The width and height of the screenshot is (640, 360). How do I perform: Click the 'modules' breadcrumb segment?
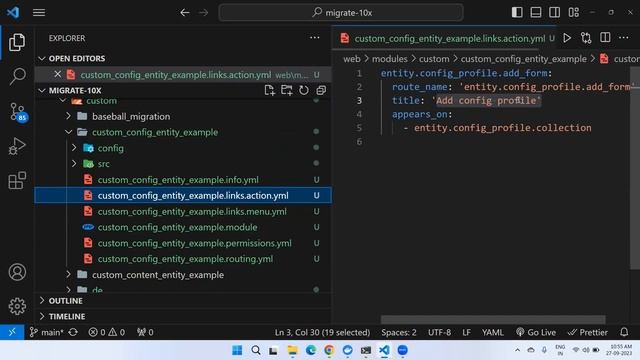pyautogui.click(x=389, y=59)
